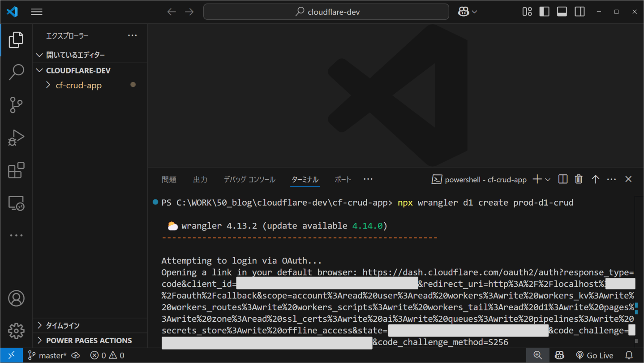Open the dash.cloudflare.com OAuth link in terminal
The height and width of the screenshot is (363, 644).
498,272
